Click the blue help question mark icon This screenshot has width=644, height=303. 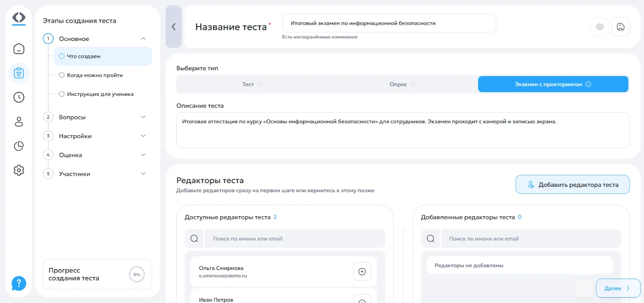(x=19, y=283)
